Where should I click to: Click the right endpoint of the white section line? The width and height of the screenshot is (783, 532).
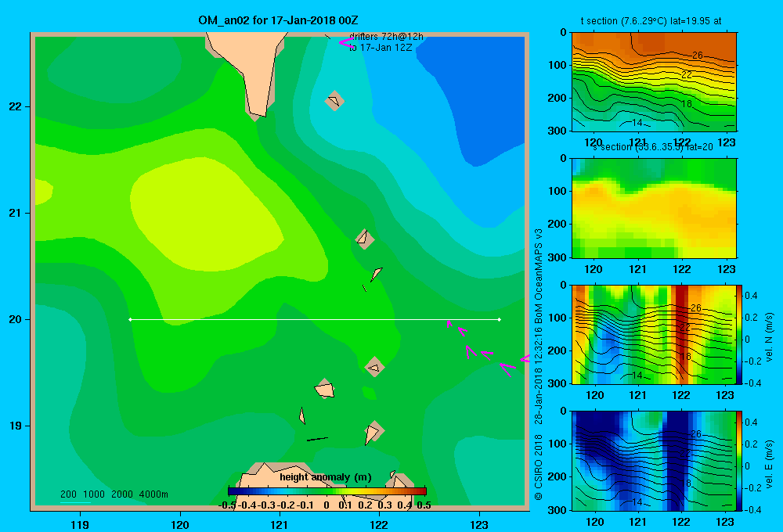(x=500, y=319)
